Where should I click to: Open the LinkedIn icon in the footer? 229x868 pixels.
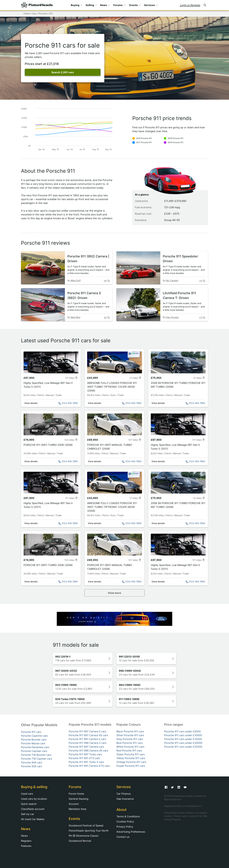(178, 787)
